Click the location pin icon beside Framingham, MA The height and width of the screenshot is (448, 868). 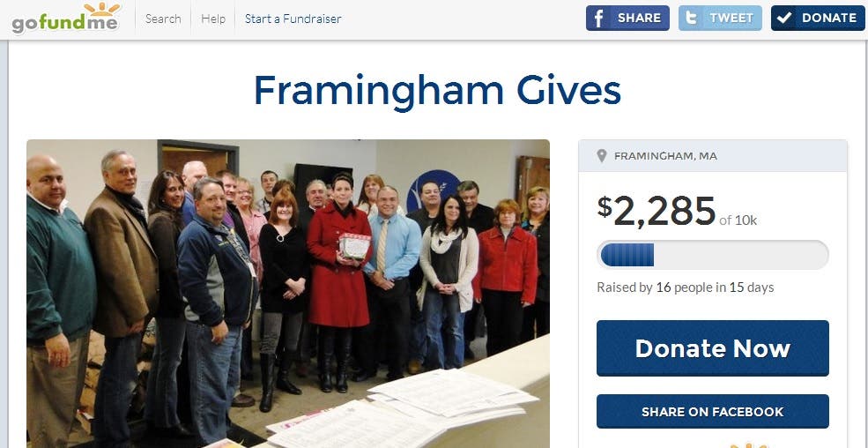(602, 156)
